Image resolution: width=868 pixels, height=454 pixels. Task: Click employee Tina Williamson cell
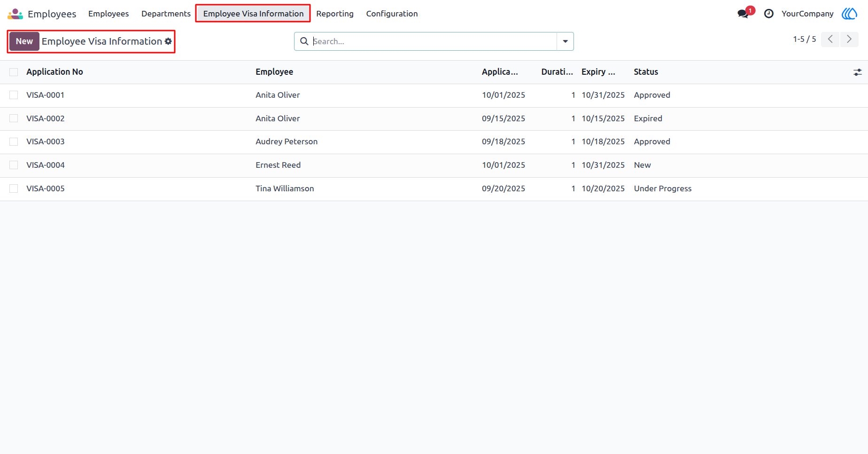[285, 188]
